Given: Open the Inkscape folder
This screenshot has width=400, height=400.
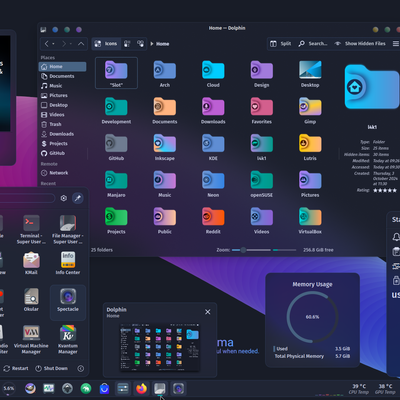Looking at the screenshot, I should [165, 147].
